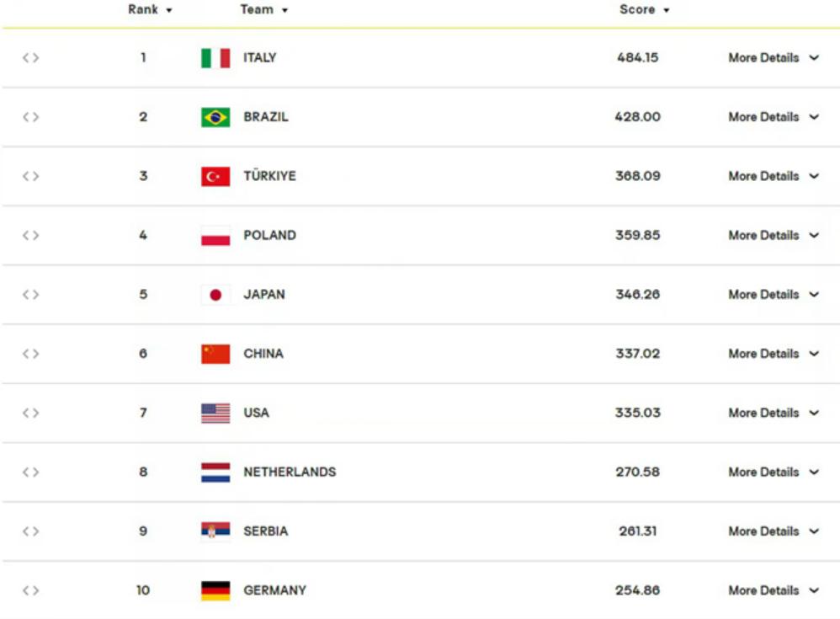The image size is (840, 619).
Task: Sort the table by Score column
Action: [x=644, y=9]
